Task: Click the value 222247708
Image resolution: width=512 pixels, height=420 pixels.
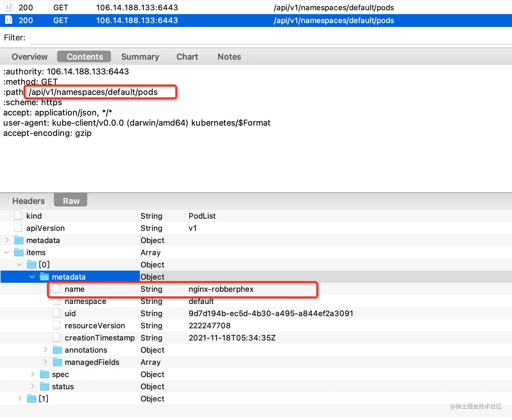Action: pos(209,325)
